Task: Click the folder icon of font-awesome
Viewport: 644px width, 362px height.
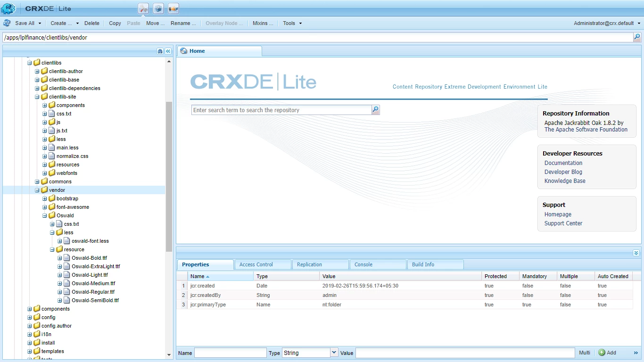Action: pos(52,207)
